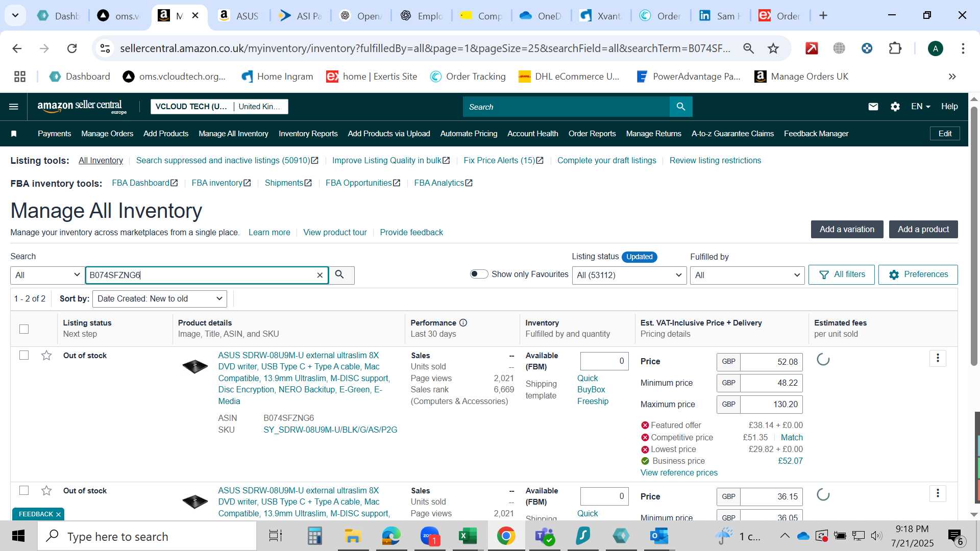The width and height of the screenshot is (980, 551).
Task: Open the Fulfilled by dropdown
Action: point(747,275)
